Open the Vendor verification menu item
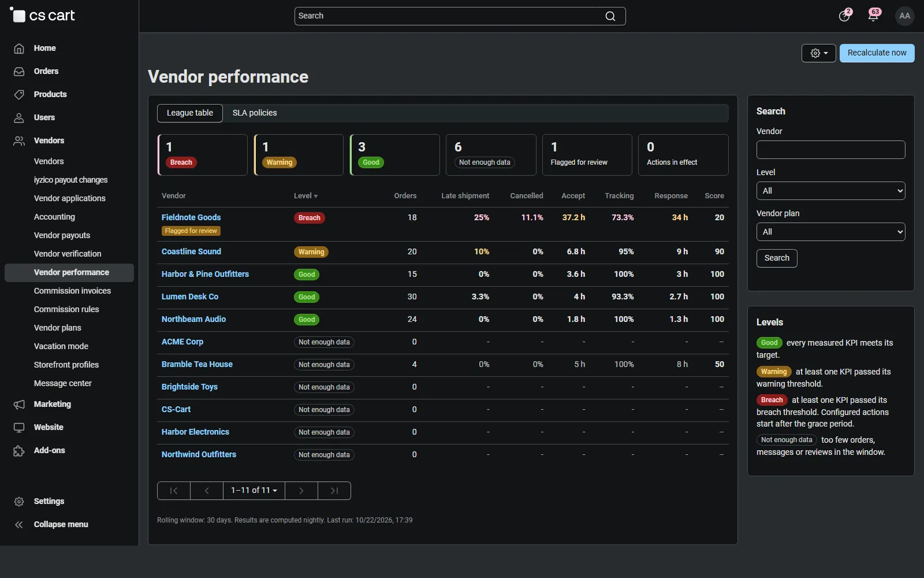924x578 pixels. [68, 254]
